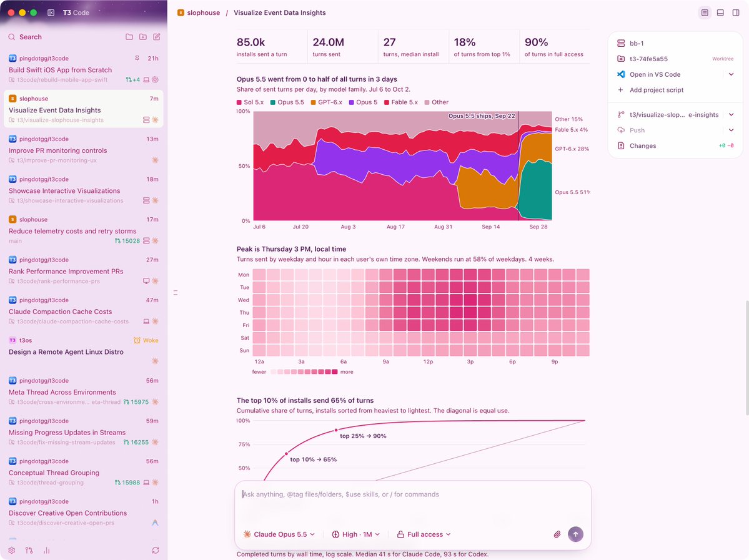The height and width of the screenshot is (560, 749).
Task: Toggle the Opus 5.5 legend series
Action: click(287, 102)
